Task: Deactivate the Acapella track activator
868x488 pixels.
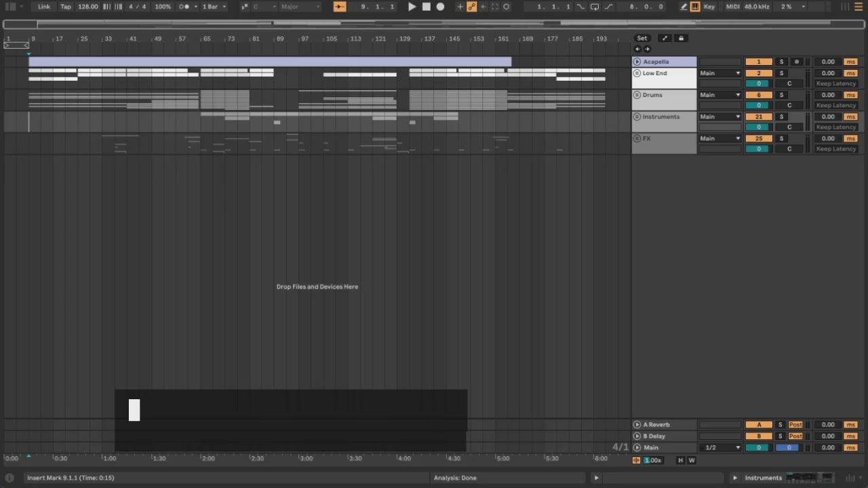Action: tap(759, 62)
